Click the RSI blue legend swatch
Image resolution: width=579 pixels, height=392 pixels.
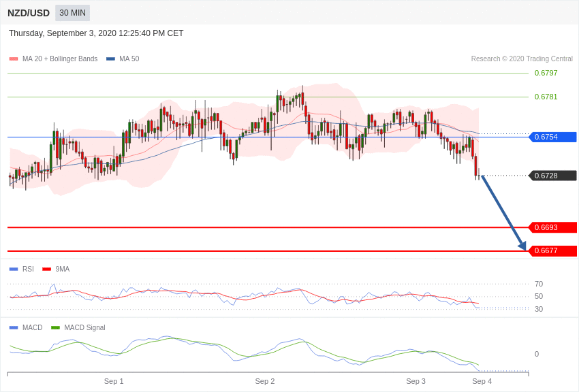pos(14,269)
